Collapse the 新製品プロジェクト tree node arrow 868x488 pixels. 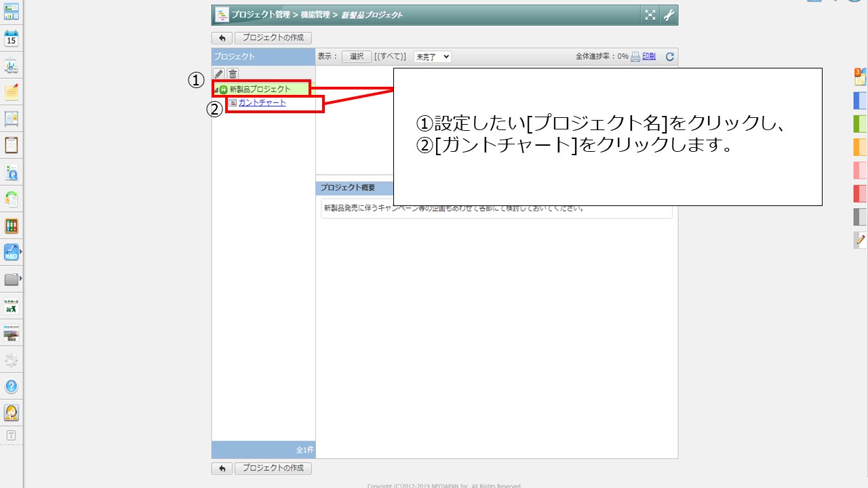(216, 90)
